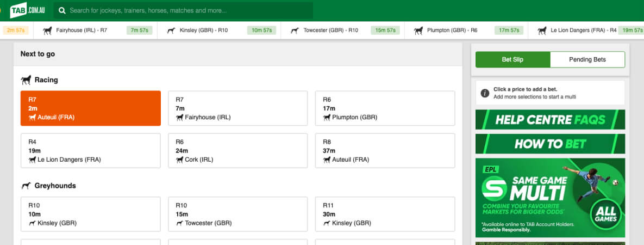Click greyhound icon in R11 Kinsley card
644x245 pixels.
click(x=327, y=223)
